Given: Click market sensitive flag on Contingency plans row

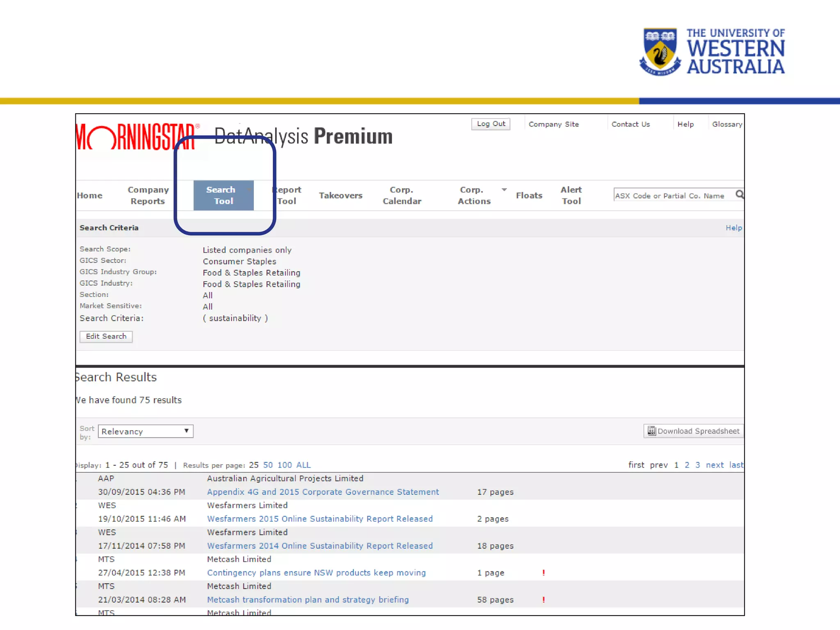Looking at the screenshot, I should tap(543, 573).
